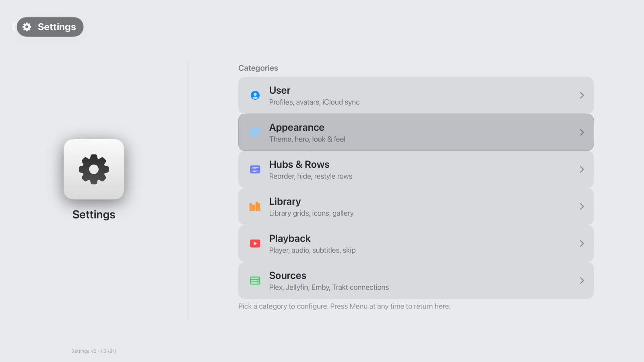Click the green Sources server icon

[x=255, y=281]
